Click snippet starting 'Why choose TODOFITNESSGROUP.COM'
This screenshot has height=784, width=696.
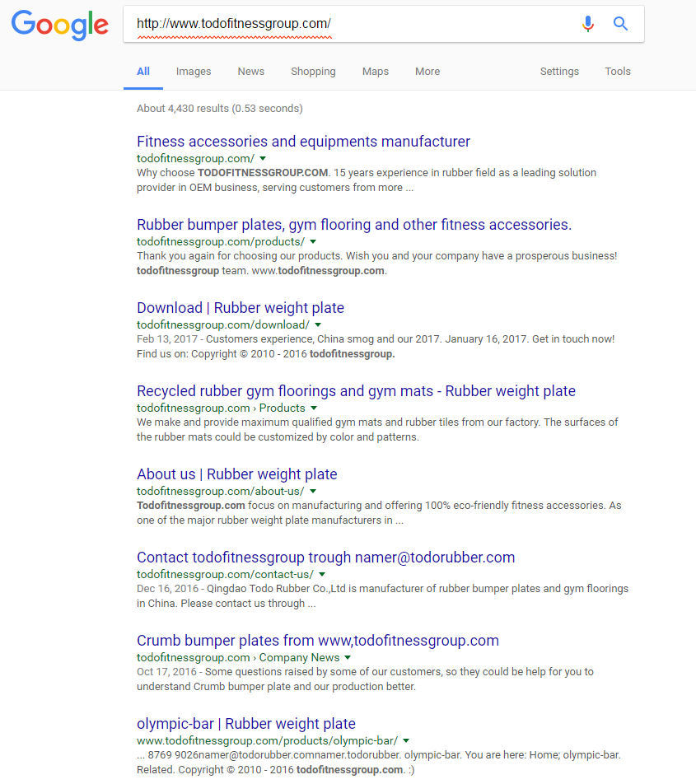click(367, 180)
